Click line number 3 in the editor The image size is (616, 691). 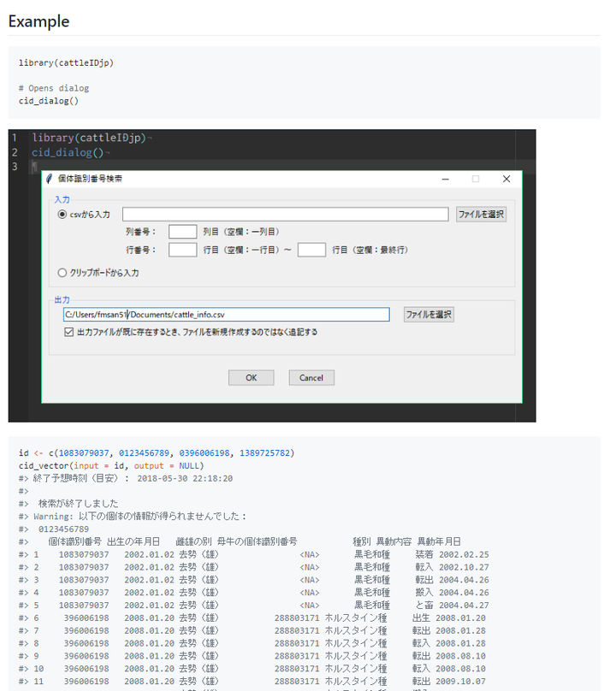[15, 167]
